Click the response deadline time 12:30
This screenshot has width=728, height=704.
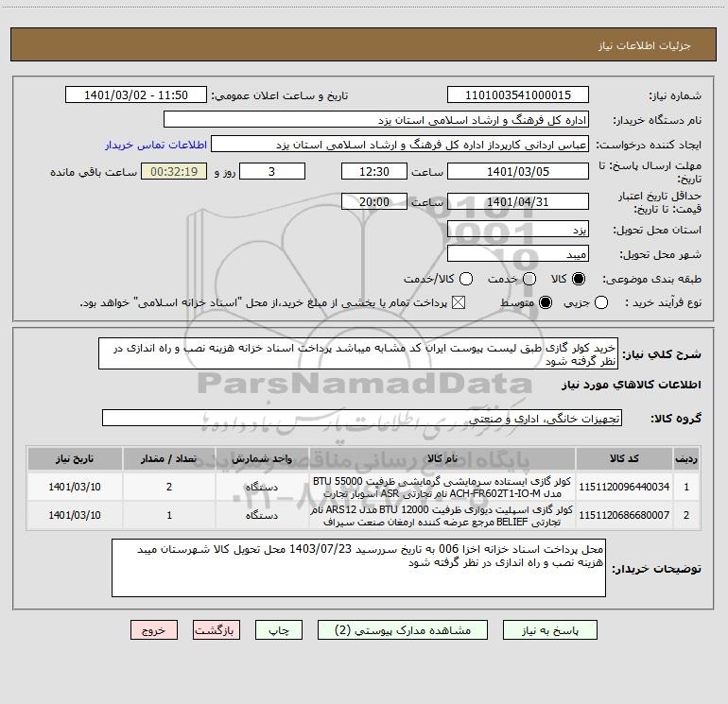374,171
